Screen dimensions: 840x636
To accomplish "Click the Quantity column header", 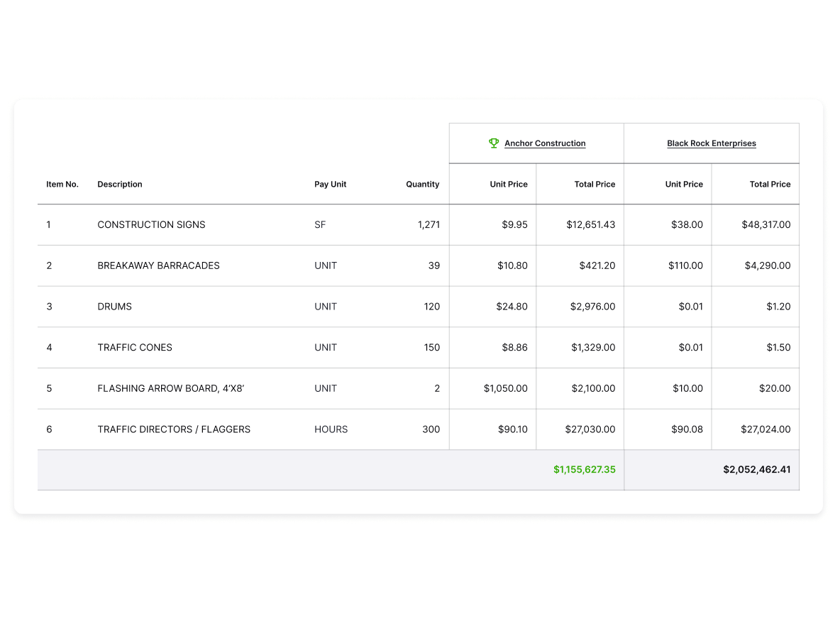I will (422, 185).
